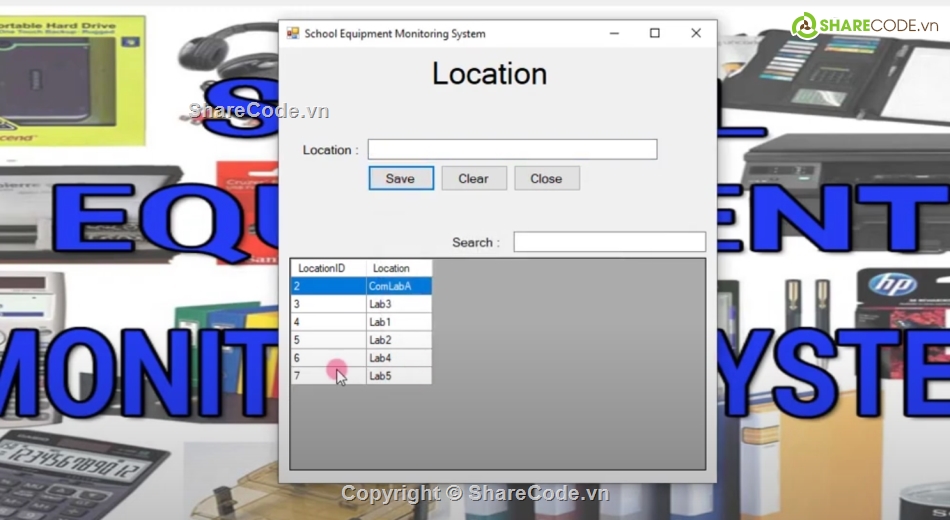950x520 pixels.
Task: Select the LocationID cell with value 5
Action: [328, 340]
